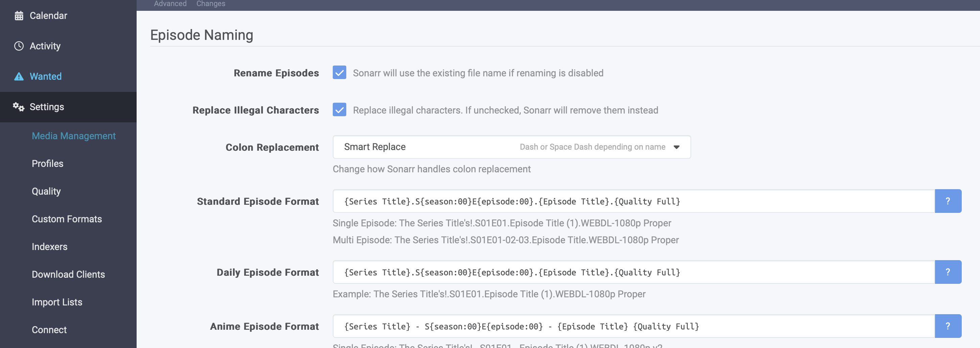The image size is (980, 348).
Task: Focus the Daily Episode Format input
Action: 633,272
